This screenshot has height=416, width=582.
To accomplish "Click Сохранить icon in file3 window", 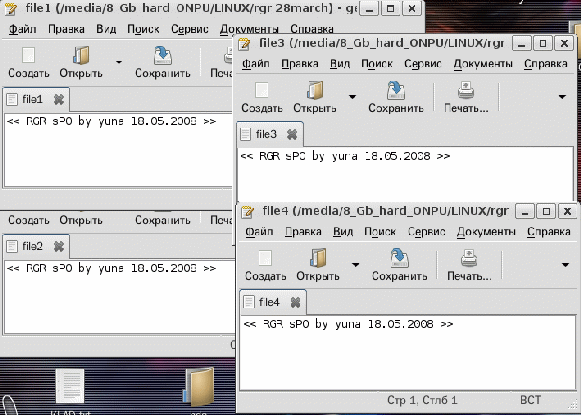I will click(x=396, y=90).
